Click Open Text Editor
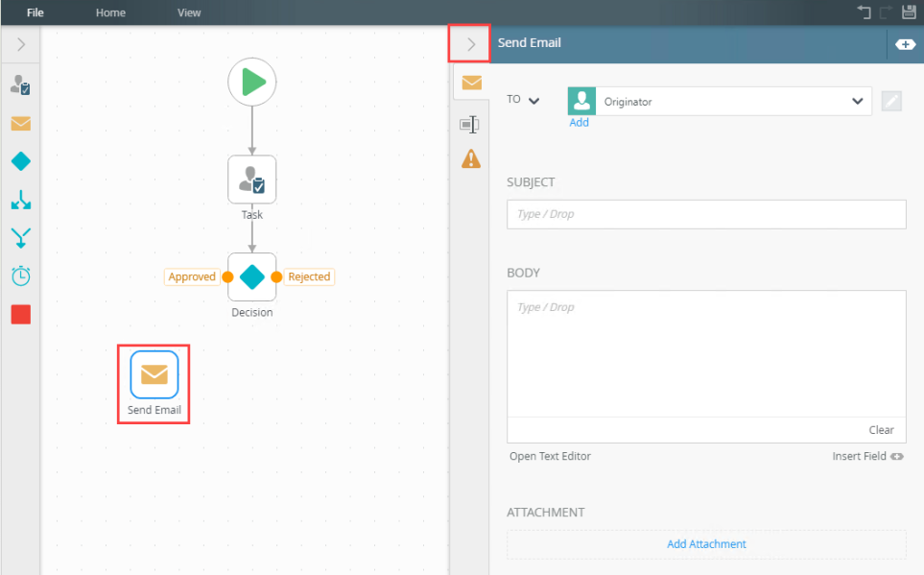This screenshot has height=575, width=924. click(x=550, y=456)
